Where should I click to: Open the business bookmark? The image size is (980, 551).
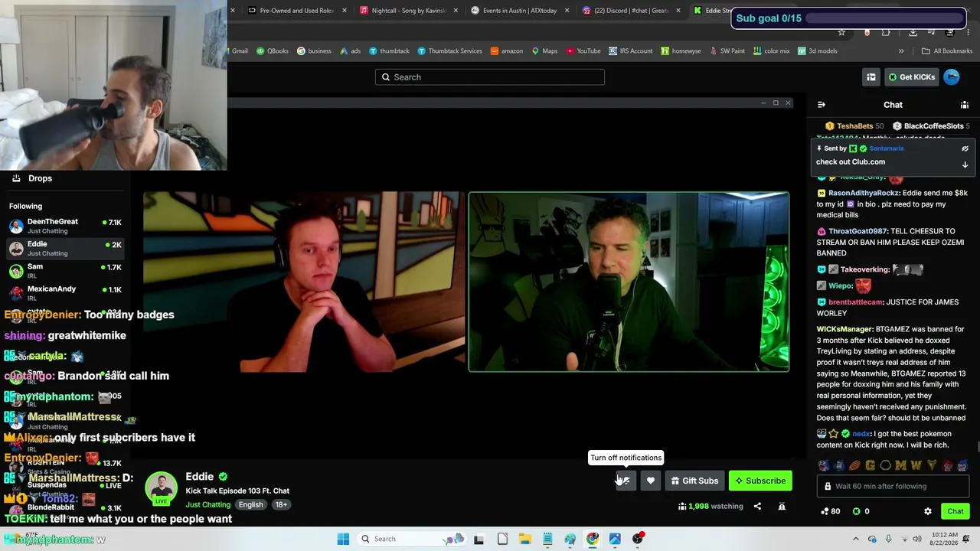coord(314,51)
